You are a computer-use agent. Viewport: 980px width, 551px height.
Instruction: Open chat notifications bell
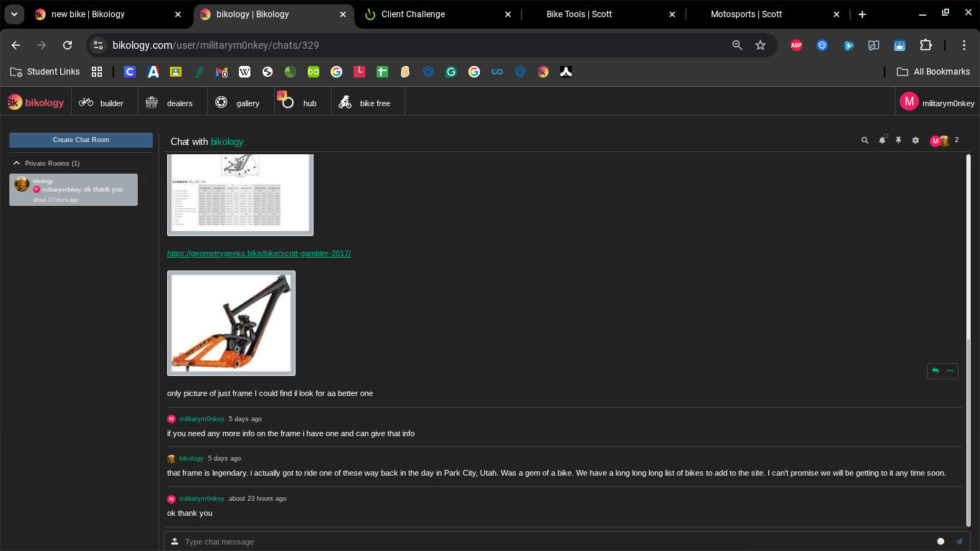(882, 141)
